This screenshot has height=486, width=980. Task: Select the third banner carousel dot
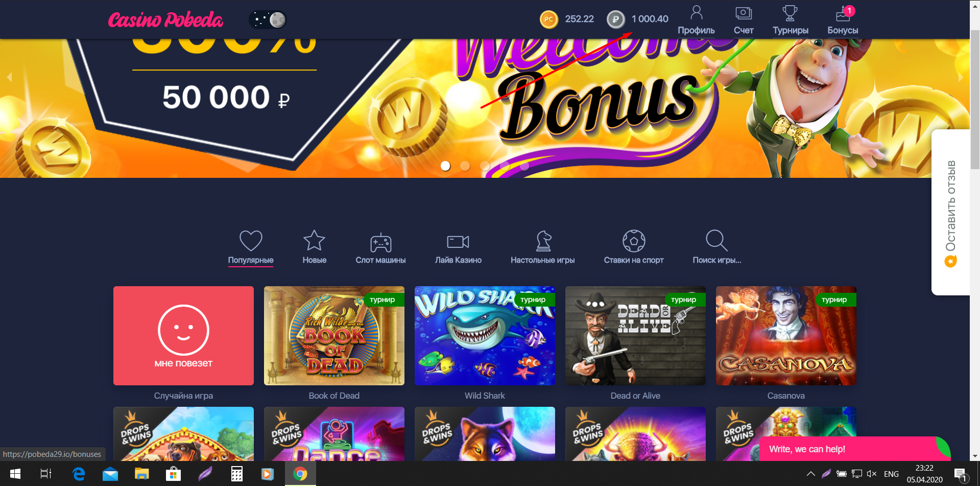pos(485,166)
